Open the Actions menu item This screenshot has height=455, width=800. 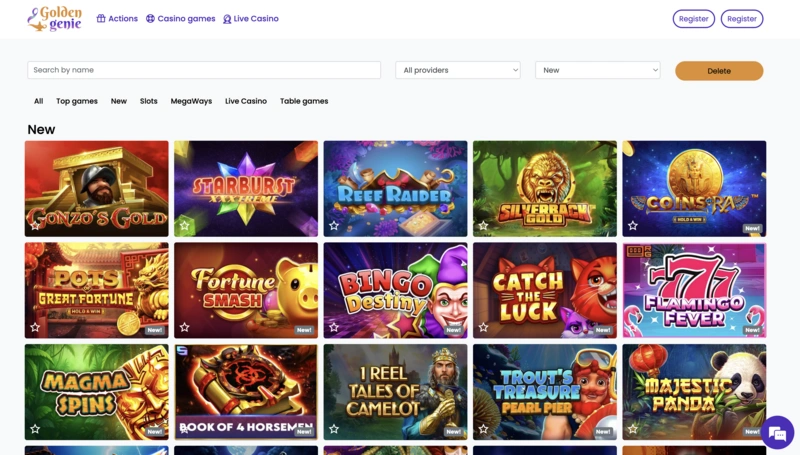pyautogui.click(x=117, y=18)
